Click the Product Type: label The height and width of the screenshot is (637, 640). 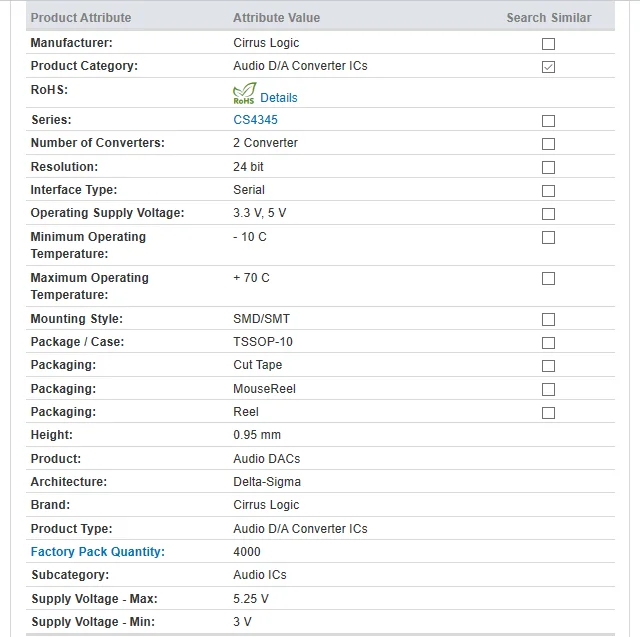tap(71, 529)
